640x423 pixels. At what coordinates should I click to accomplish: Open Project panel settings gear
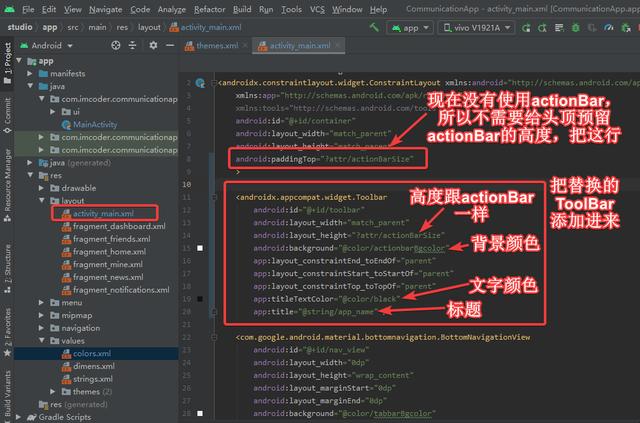pos(153,45)
